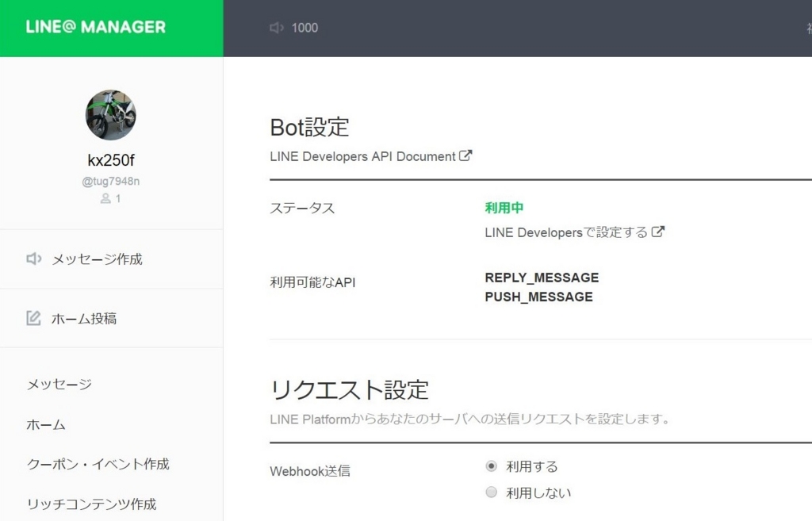Click PUSH_MESSAGE API text
The image size is (812, 521).
coord(538,297)
